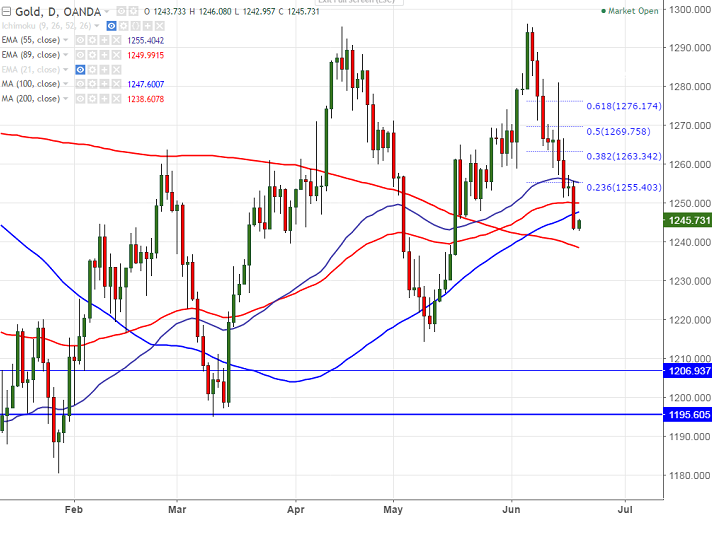Expand the EMA (21, close) dropdown arrow

coord(66,69)
